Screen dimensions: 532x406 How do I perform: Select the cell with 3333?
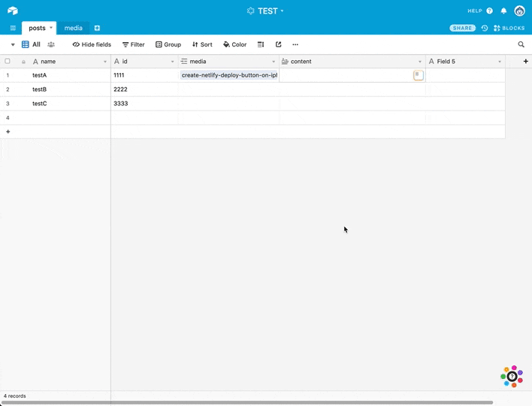coord(144,104)
